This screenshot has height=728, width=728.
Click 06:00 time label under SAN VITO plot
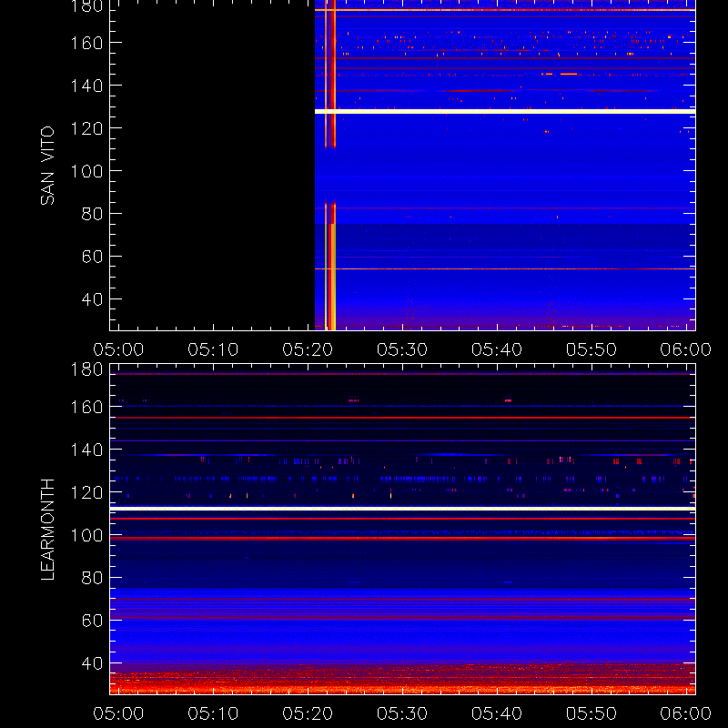click(686, 349)
